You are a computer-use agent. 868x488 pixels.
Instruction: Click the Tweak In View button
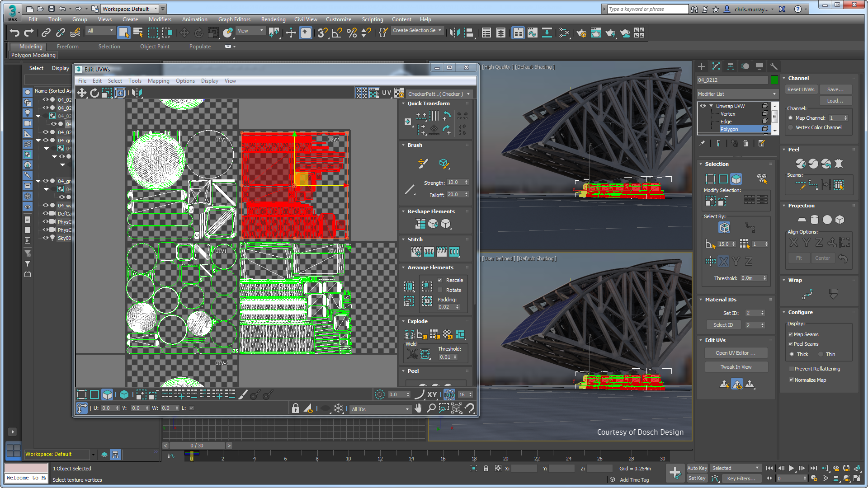(x=736, y=366)
